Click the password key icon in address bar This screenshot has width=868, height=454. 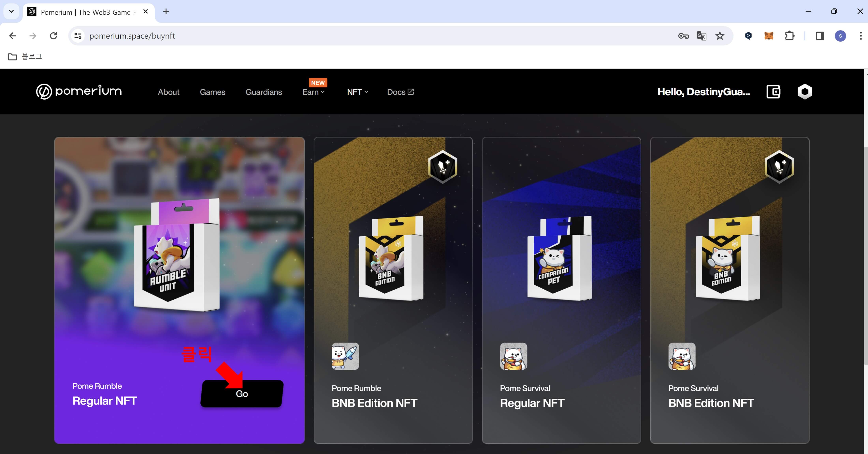(x=683, y=36)
